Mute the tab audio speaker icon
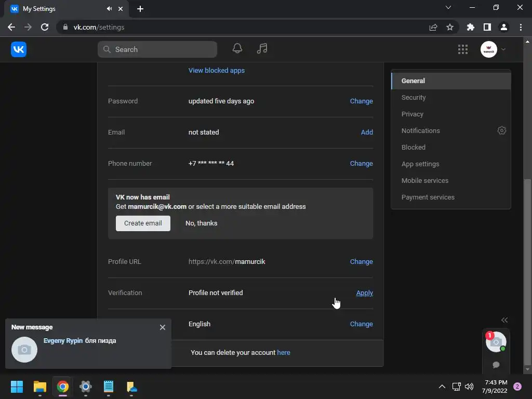The image size is (532, 399). 109,9
